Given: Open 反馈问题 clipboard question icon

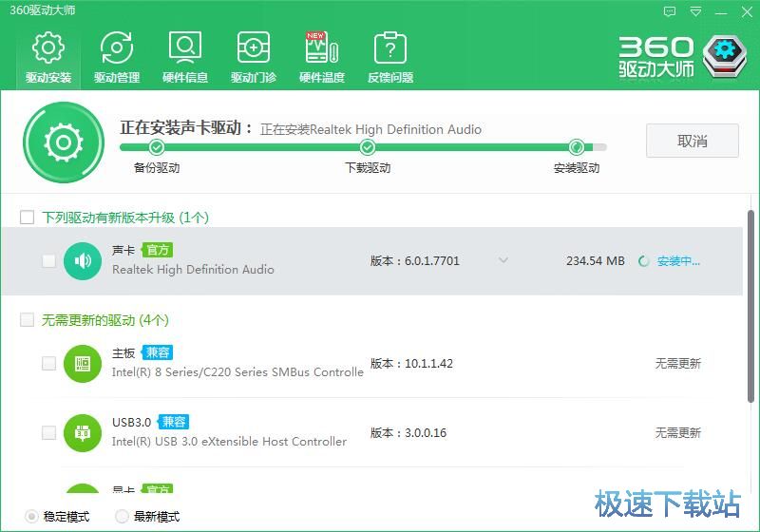Looking at the screenshot, I should pyautogui.click(x=390, y=47).
